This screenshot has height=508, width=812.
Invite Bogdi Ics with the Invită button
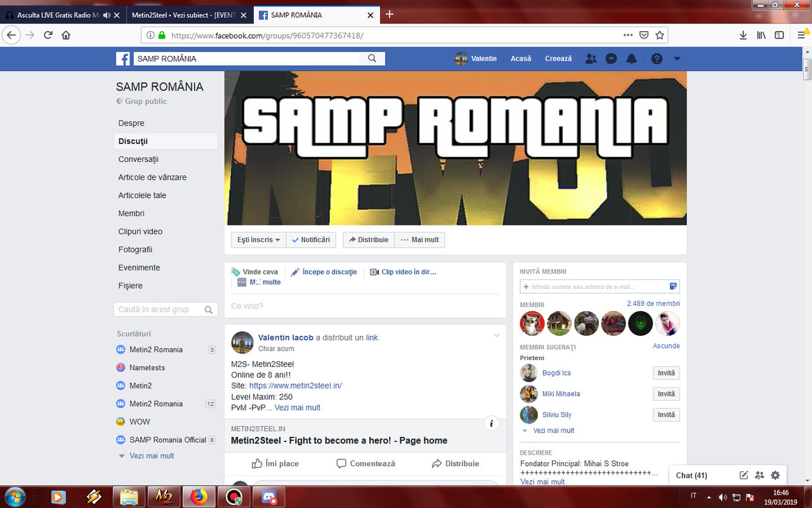(666, 373)
